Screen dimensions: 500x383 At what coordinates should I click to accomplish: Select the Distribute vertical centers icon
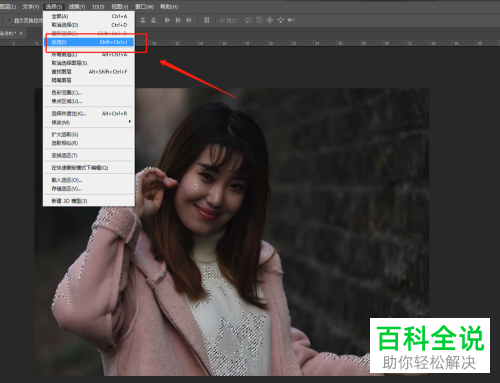[x=143, y=20]
